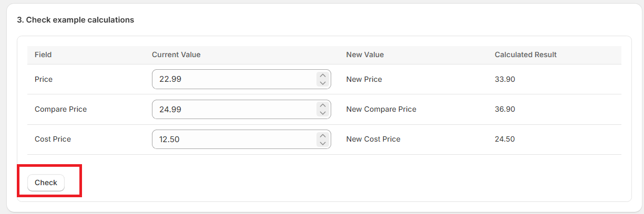Click the New Cost Price label
644x214 pixels.
click(373, 139)
